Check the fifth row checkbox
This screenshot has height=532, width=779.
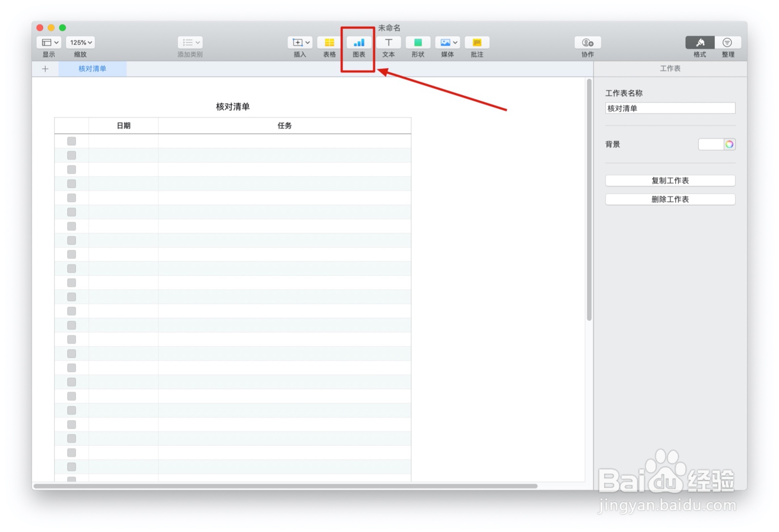[x=72, y=198]
